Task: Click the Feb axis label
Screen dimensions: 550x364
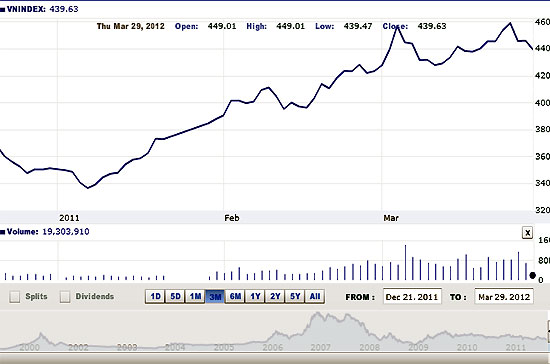Action: (232, 218)
